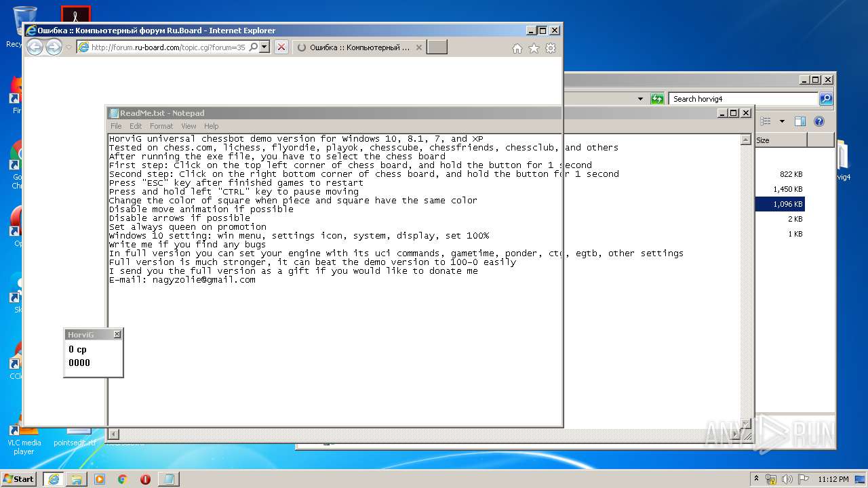Image resolution: width=868 pixels, height=488 pixels.
Task: Select the 2 KB file row in Explorer
Action: [x=780, y=219]
